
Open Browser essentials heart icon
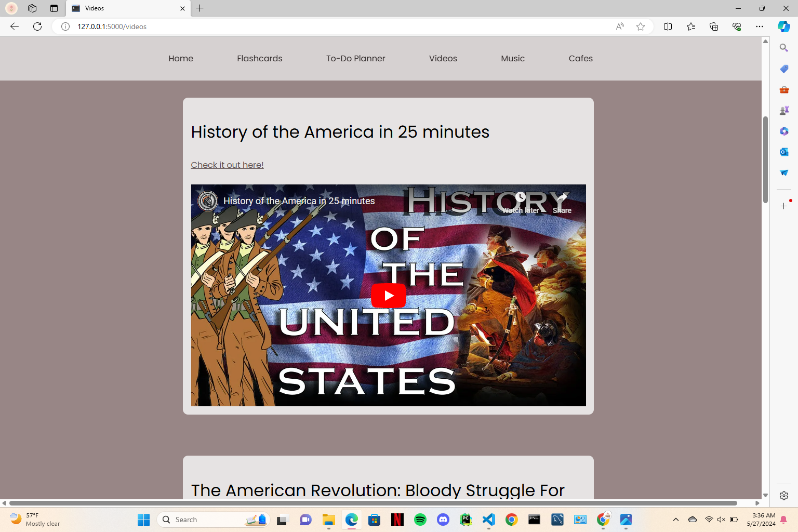(737, 26)
